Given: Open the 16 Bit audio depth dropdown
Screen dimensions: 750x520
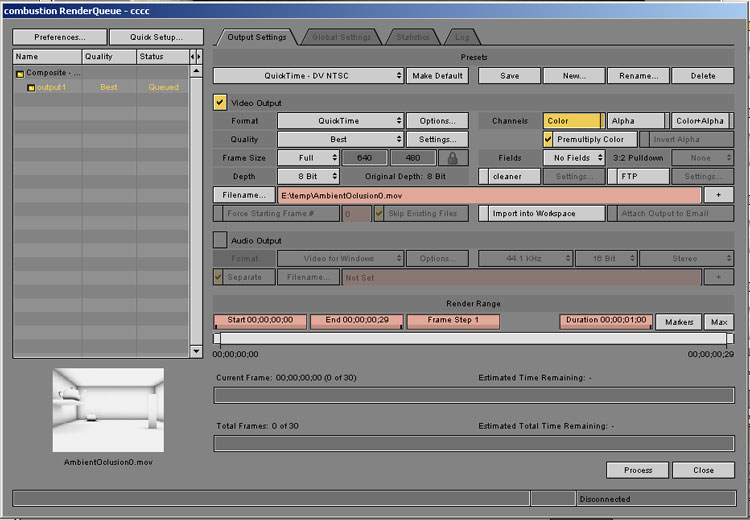Looking at the screenshot, I should (x=606, y=259).
